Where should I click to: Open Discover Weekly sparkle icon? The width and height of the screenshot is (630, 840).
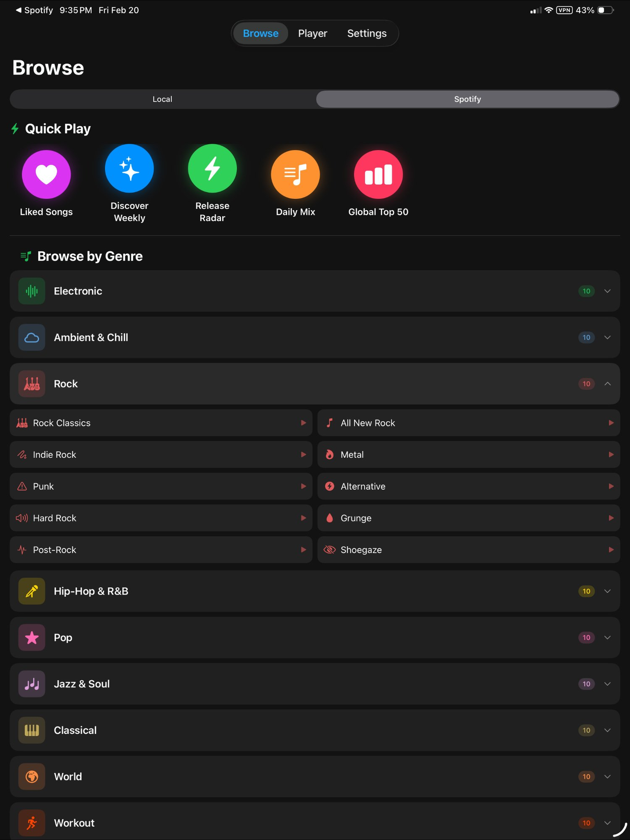click(x=130, y=168)
